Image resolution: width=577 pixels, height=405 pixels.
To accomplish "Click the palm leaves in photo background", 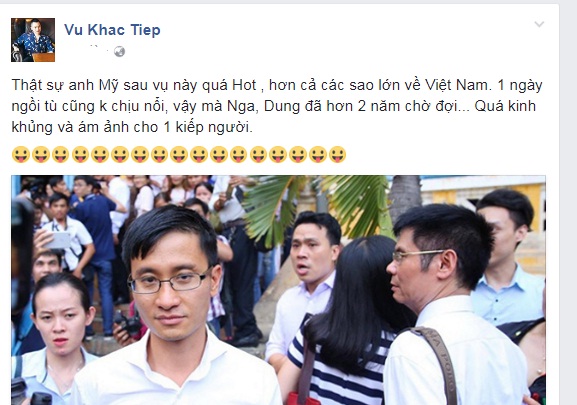I will click(x=316, y=206).
